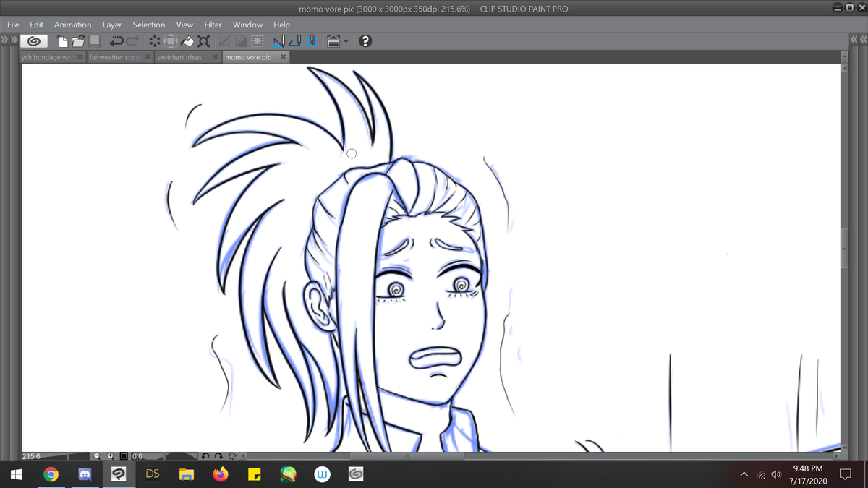Image resolution: width=868 pixels, height=488 pixels.
Task: Click the Fill paint bucket icon
Action: (187, 41)
